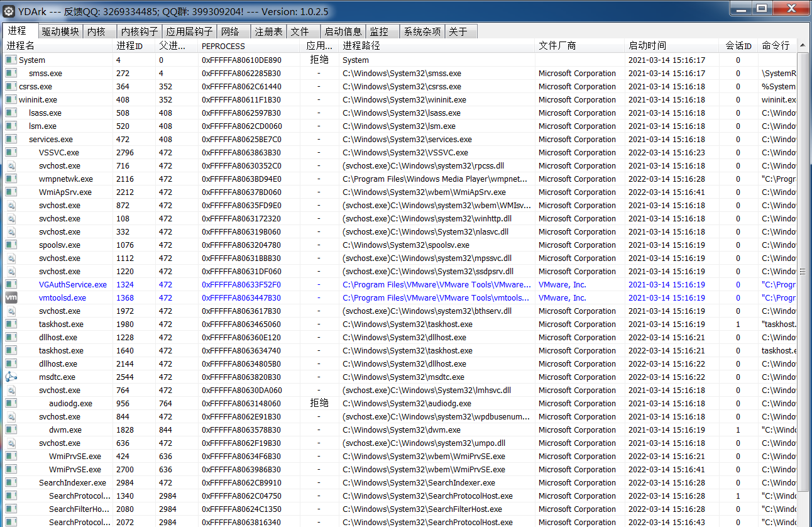Click 拒绝 in the System row
This screenshot has width=812, height=527.
[319, 60]
